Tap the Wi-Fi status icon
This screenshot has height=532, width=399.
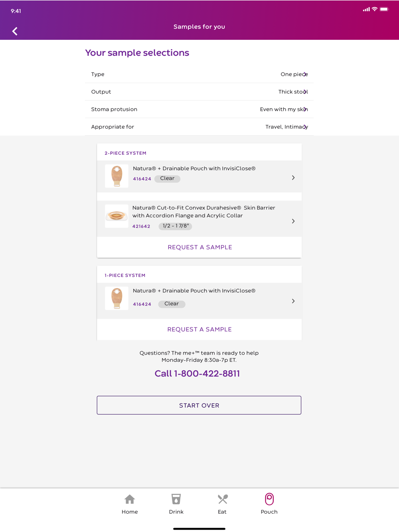(x=374, y=9)
